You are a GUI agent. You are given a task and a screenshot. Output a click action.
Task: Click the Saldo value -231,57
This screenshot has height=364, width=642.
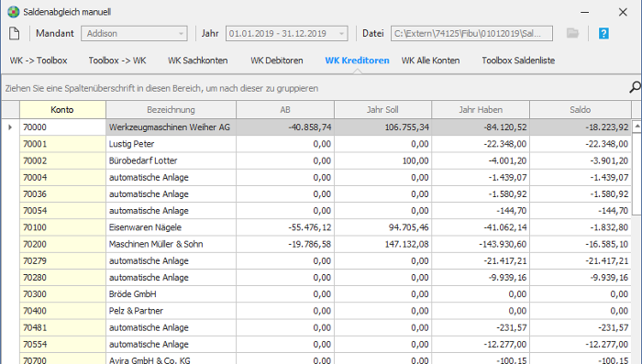pos(581,328)
